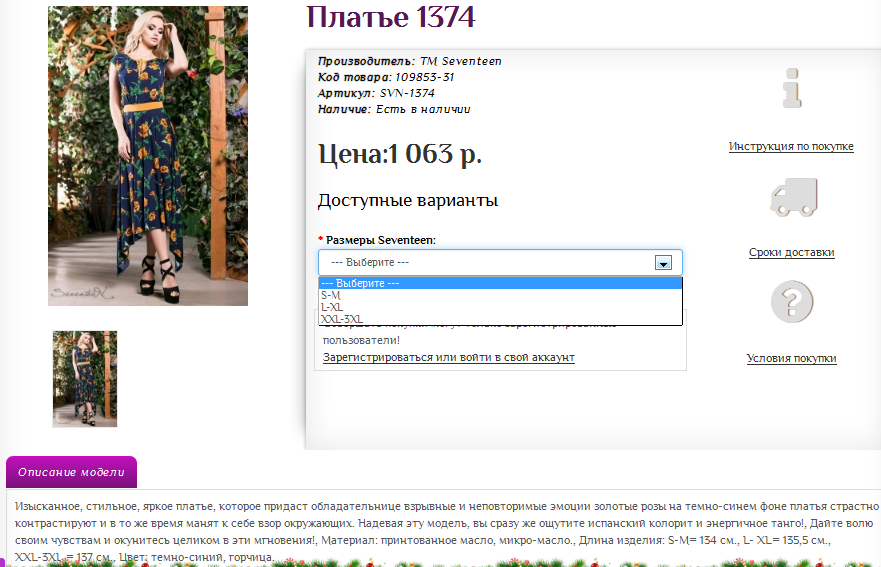Image resolution: width=881 pixels, height=567 pixels.
Task: Click the article number 'SVN-1374'
Action: pyautogui.click(x=407, y=93)
